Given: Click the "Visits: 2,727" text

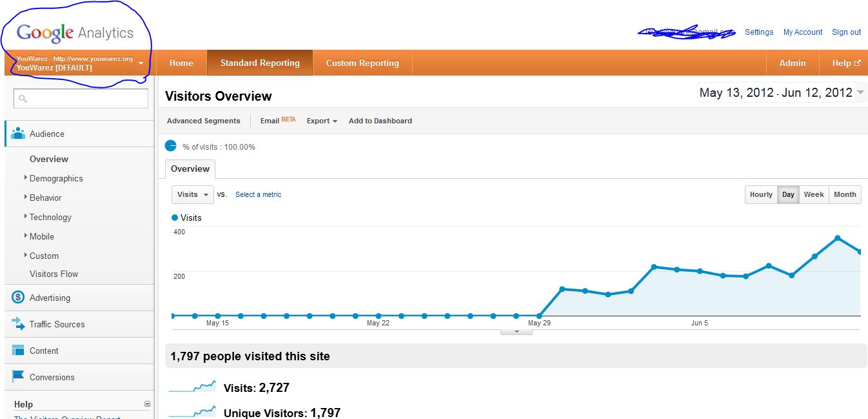Looking at the screenshot, I should pyautogui.click(x=257, y=388).
